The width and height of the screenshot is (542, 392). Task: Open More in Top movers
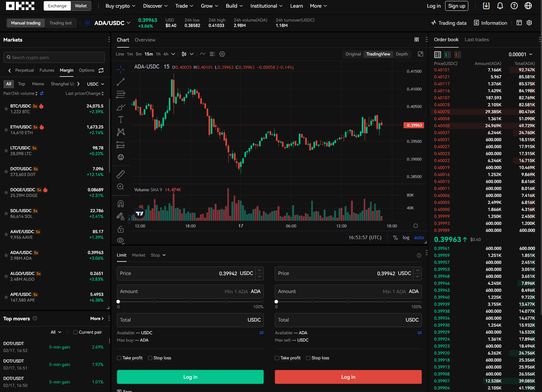(97, 319)
